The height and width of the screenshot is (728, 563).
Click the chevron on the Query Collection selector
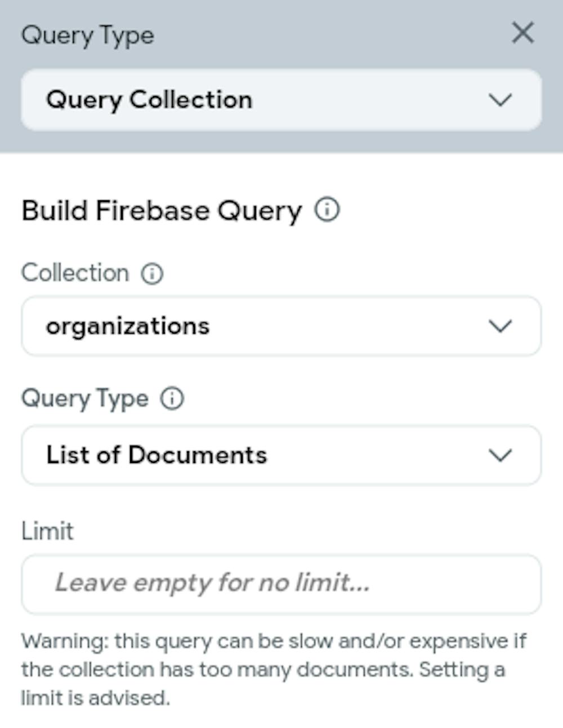pyautogui.click(x=499, y=100)
